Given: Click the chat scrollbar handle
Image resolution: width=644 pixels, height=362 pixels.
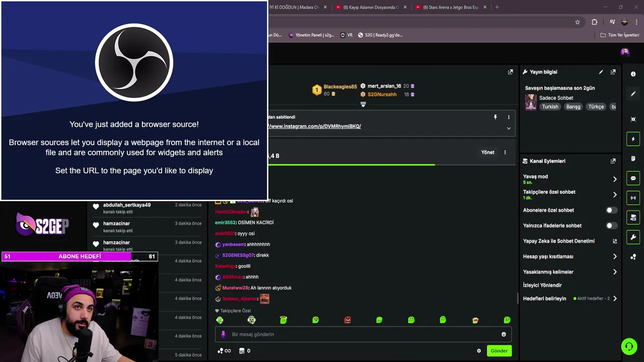Looking at the screenshot, I should [518, 298].
